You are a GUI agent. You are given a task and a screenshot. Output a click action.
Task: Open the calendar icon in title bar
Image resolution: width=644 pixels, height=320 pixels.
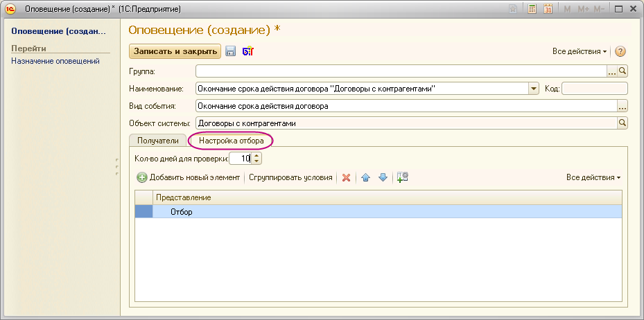point(548,9)
